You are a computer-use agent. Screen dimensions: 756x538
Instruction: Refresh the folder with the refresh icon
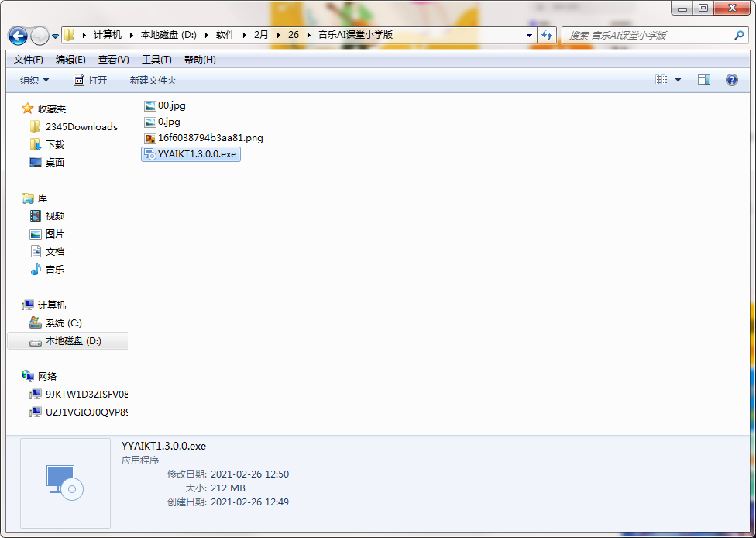(547, 35)
